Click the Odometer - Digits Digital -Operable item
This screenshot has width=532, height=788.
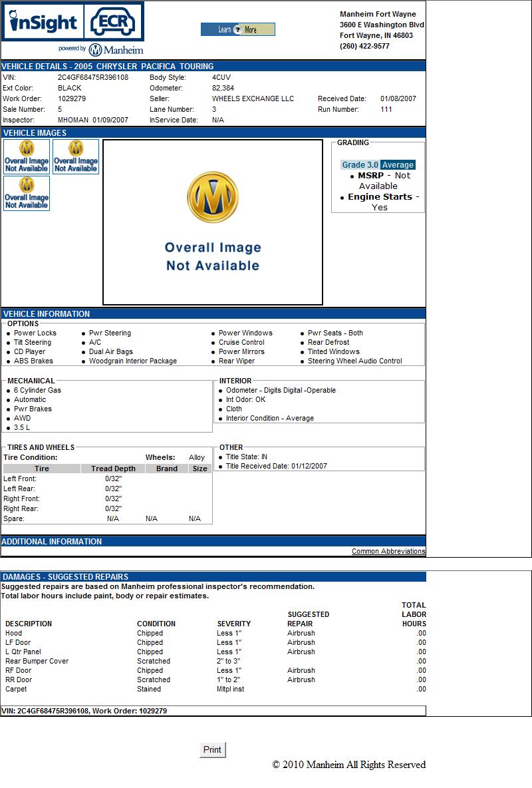coord(281,390)
